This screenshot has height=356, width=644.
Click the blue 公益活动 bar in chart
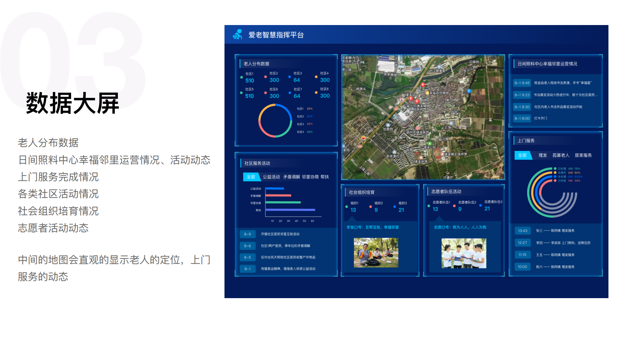[x=275, y=188]
